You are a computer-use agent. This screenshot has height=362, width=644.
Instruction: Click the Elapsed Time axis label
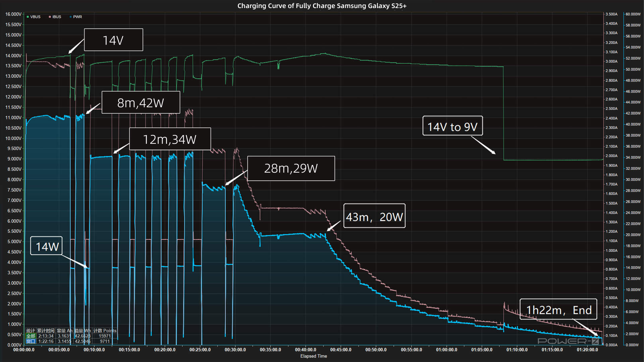click(x=314, y=356)
